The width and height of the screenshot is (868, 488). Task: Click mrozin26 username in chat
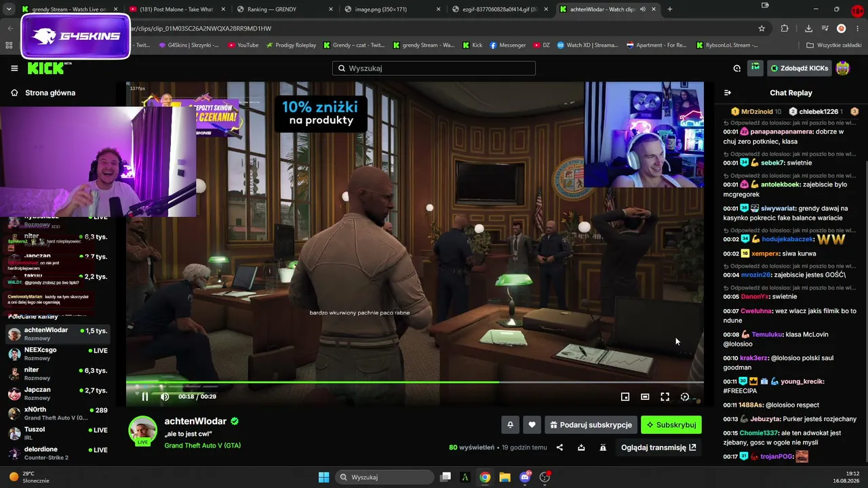755,274
